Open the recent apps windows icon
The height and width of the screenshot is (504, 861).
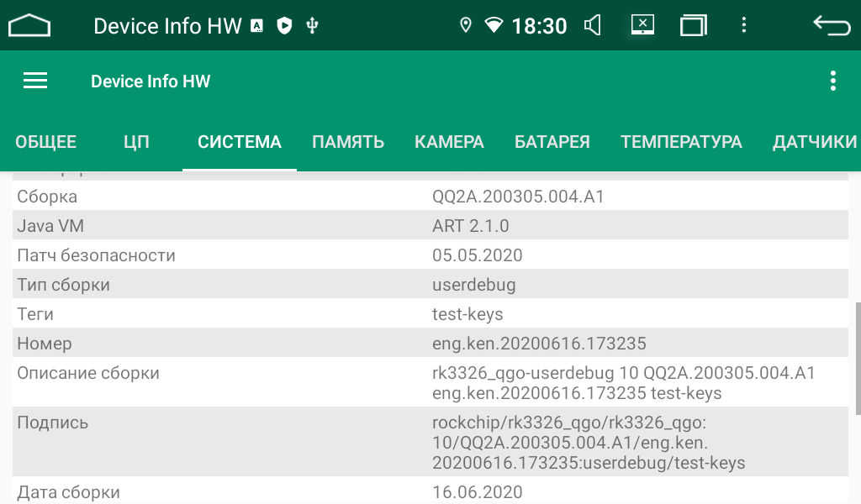(694, 25)
